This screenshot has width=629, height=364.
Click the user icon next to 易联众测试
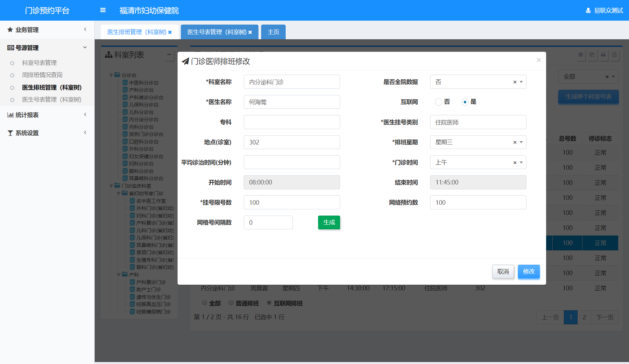pos(588,10)
